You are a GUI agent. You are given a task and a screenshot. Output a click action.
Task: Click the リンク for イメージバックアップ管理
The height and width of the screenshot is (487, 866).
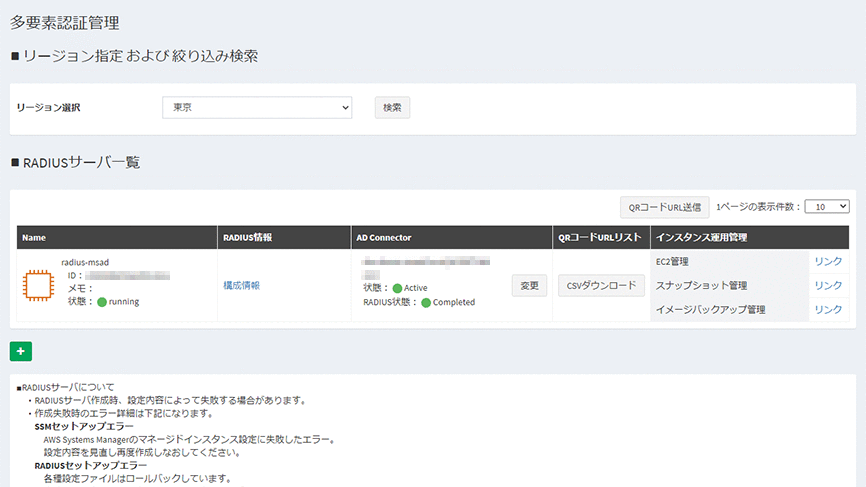point(828,310)
